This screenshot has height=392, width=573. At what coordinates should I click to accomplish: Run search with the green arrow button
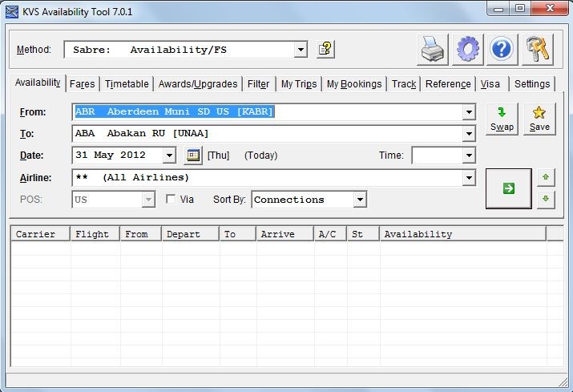pyautogui.click(x=508, y=188)
